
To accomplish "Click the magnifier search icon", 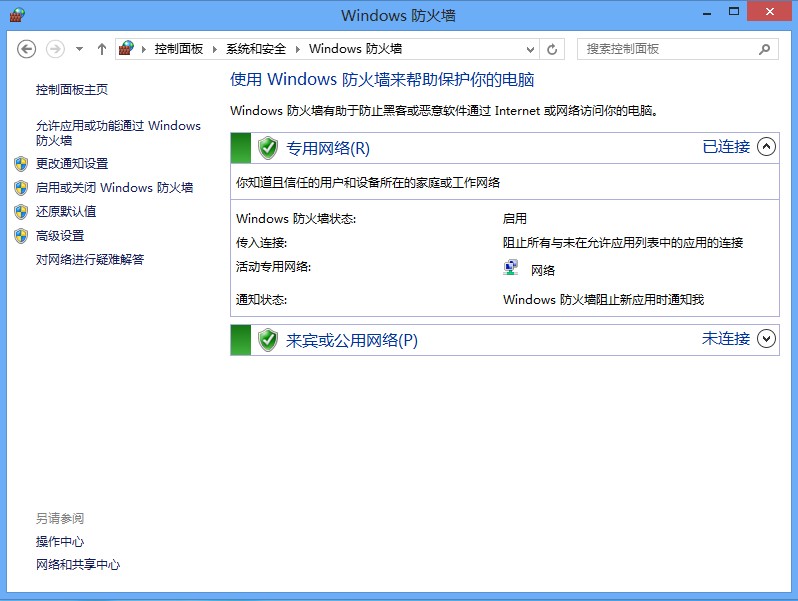I will click(764, 49).
